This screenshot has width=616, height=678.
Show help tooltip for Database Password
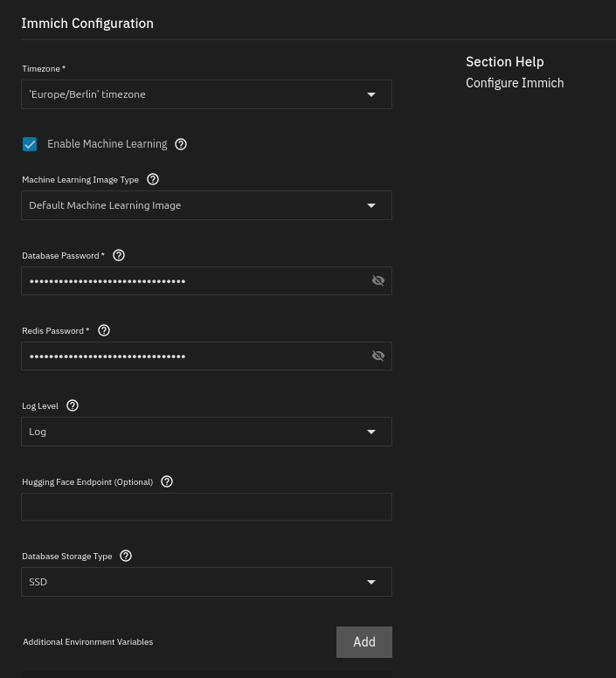click(x=120, y=255)
